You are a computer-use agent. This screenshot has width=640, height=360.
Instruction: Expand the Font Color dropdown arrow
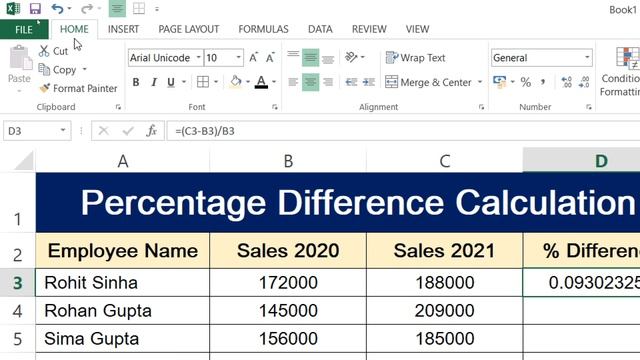(x=274, y=82)
